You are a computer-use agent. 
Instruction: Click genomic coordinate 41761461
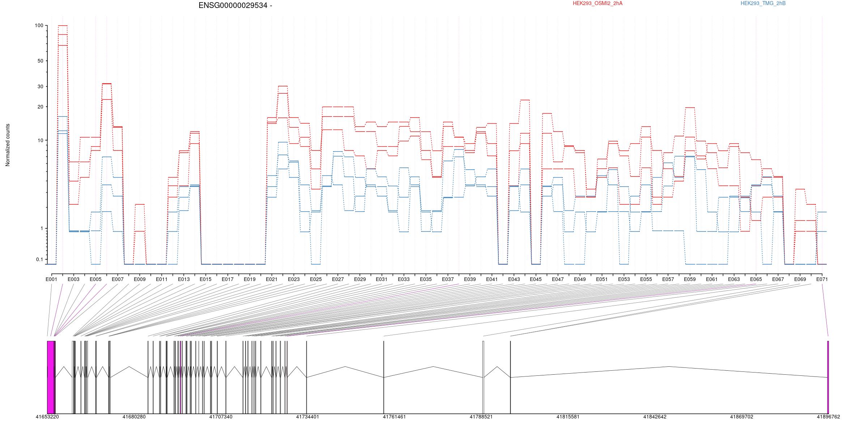[x=394, y=417]
